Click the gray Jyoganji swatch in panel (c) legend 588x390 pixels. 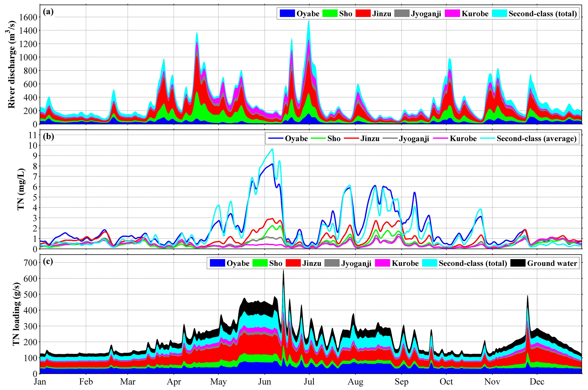pyautogui.click(x=332, y=263)
